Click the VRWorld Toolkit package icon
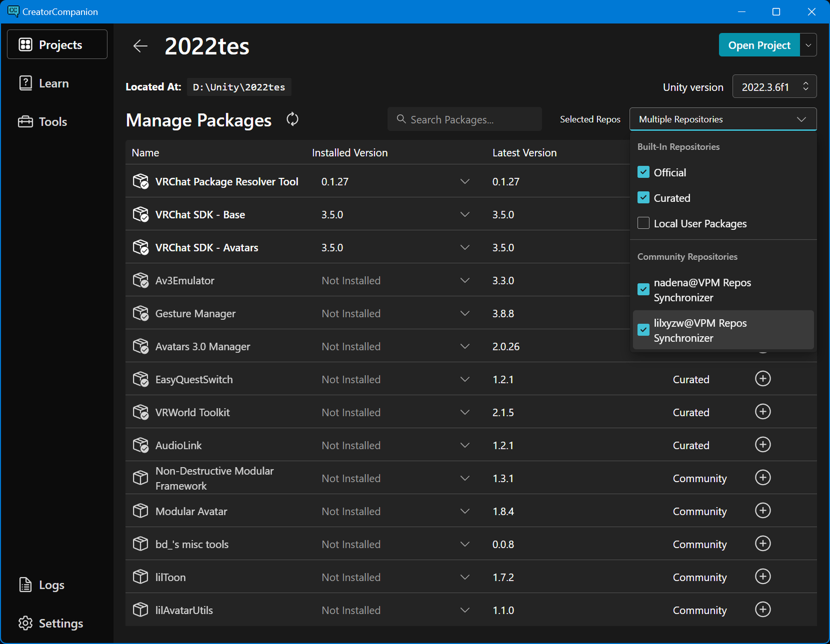The height and width of the screenshot is (644, 830). [x=141, y=412]
